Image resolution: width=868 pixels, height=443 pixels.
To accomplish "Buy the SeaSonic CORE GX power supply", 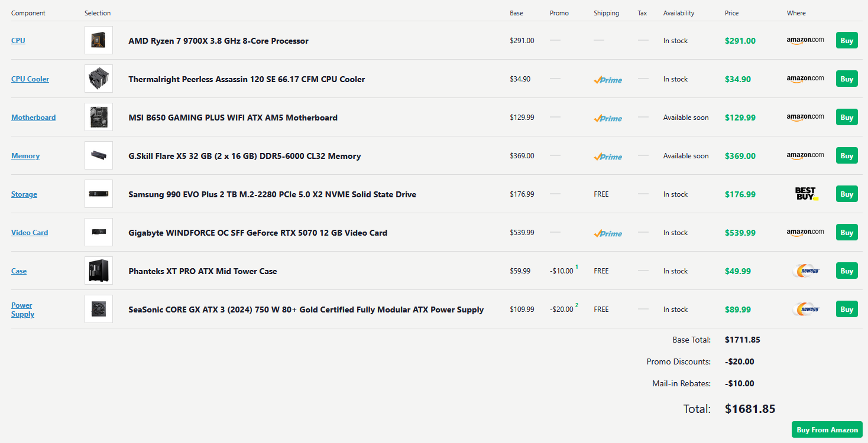I will [x=847, y=310].
